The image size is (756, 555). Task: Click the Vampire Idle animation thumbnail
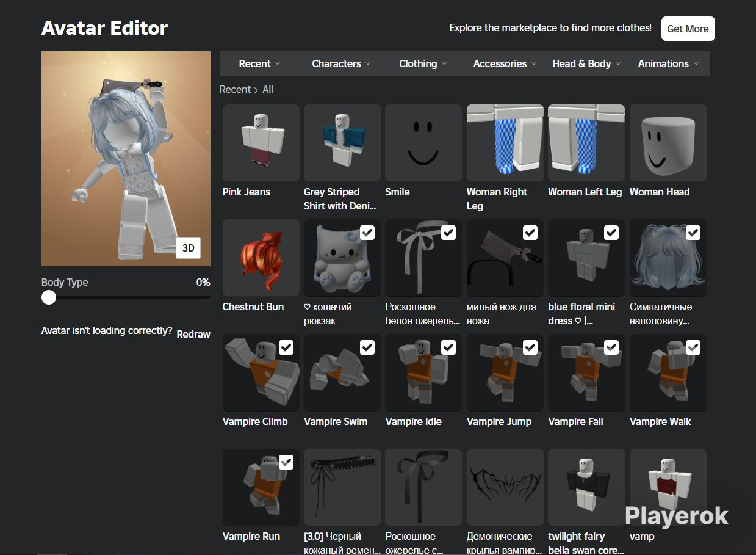(423, 372)
